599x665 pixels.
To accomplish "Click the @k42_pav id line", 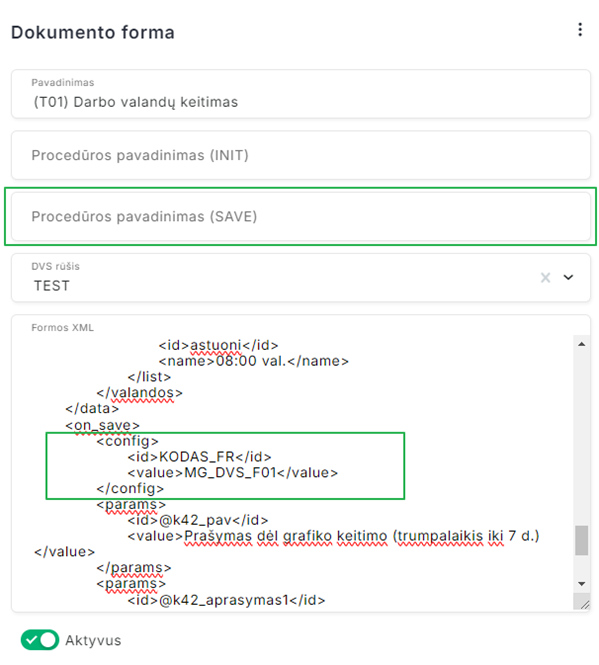I will [x=198, y=520].
